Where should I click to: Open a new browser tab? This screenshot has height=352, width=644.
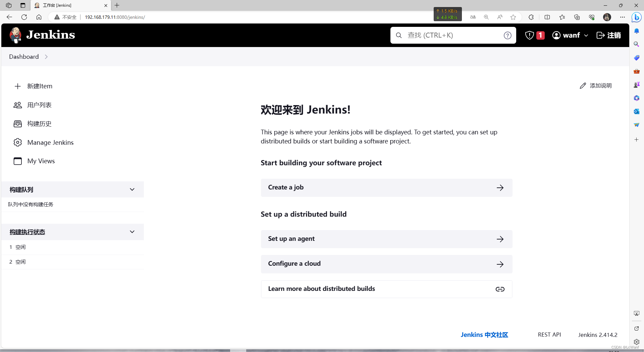click(117, 5)
